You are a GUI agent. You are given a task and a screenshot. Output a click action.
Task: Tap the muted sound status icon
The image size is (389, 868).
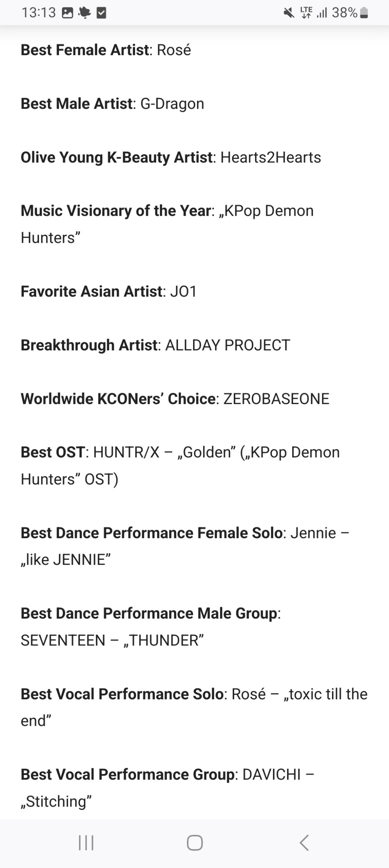coord(289,13)
